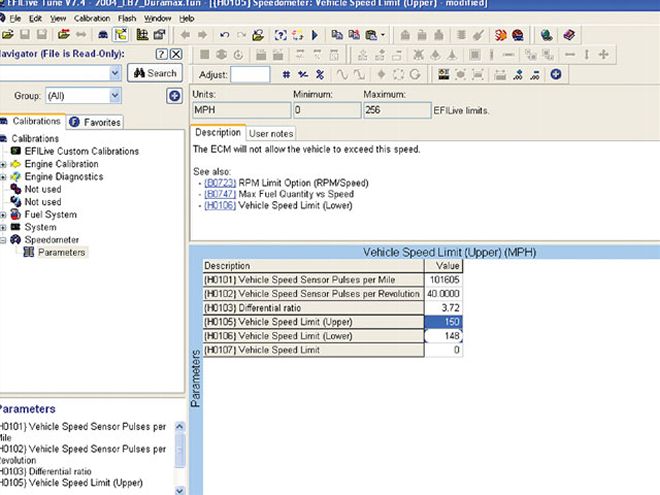Screen dimensions: 660x495
Task: Click the blue plus circle in Adjust toolbar
Action: (x=556, y=75)
